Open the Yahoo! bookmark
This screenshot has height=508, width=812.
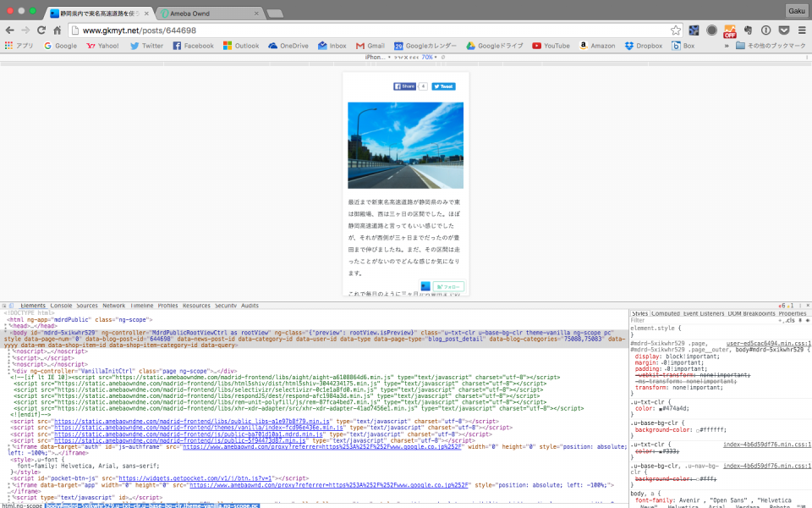click(x=102, y=46)
